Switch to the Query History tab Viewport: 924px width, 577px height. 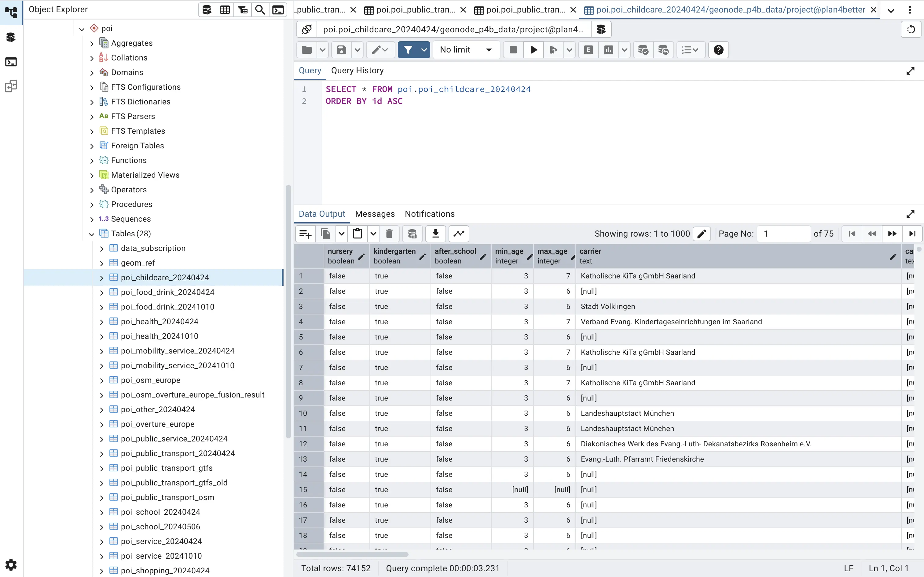(357, 71)
